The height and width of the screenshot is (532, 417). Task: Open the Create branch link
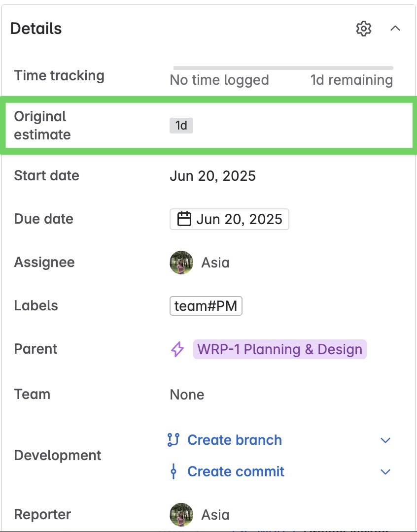[x=235, y=440]
